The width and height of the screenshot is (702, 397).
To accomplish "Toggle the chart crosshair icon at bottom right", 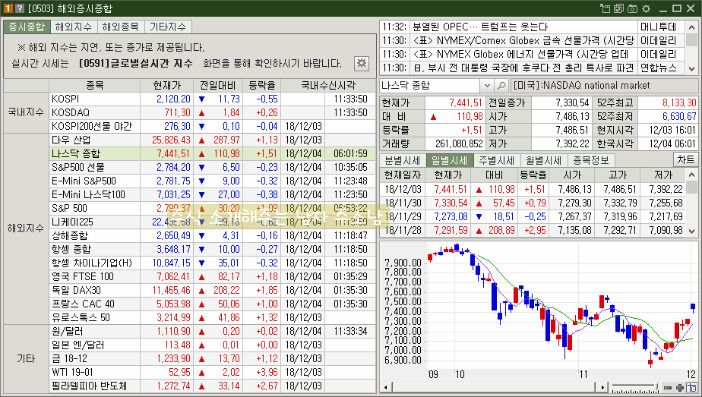I will [x=692, y=388].
